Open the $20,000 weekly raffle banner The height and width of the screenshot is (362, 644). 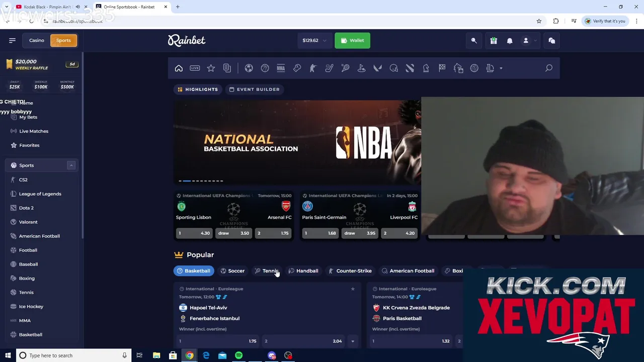pos(41,64)
